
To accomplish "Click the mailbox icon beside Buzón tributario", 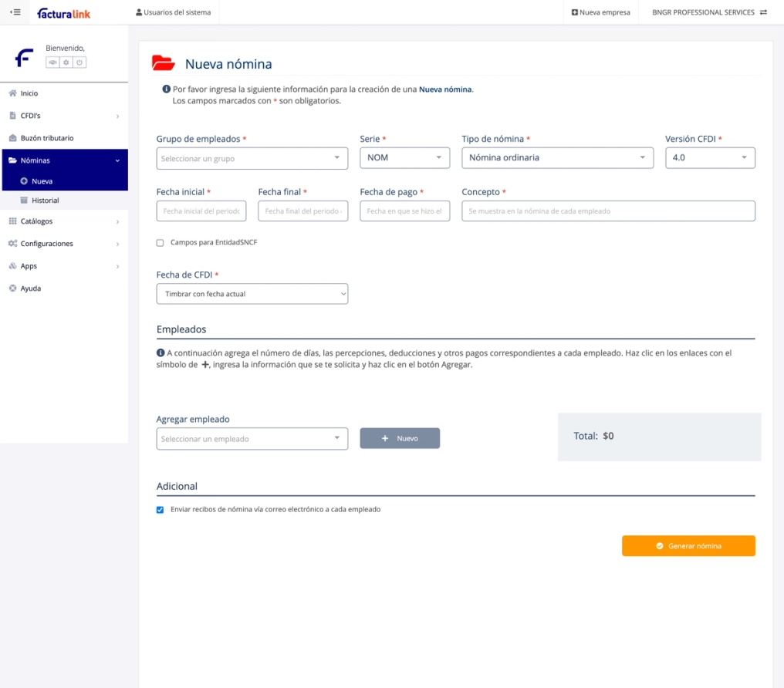I will pos(12,138).
